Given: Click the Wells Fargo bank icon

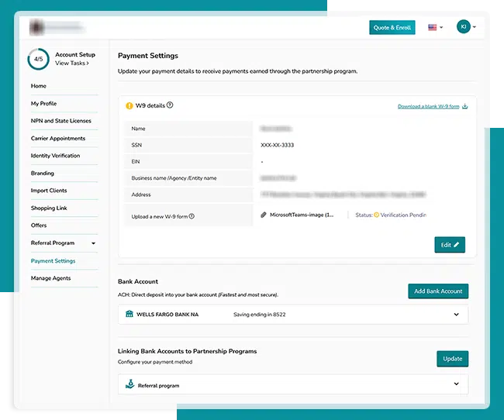Looking at the screenshot, I should point(129,314).
